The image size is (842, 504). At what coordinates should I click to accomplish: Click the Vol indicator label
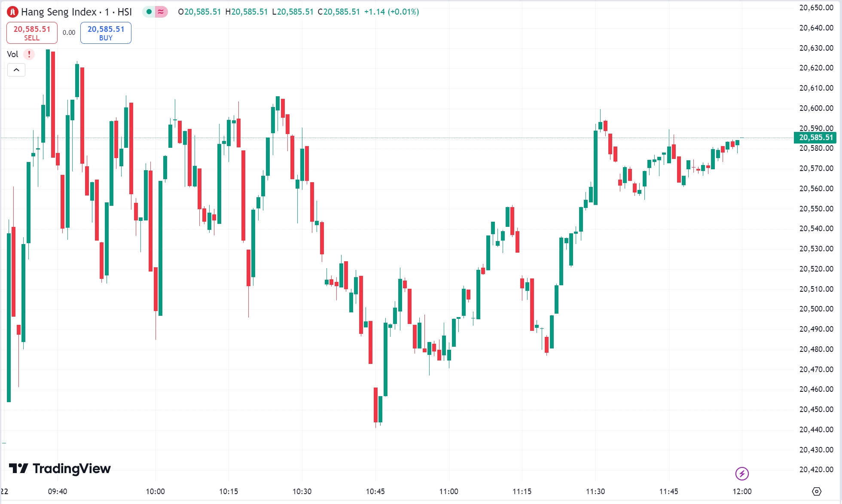coord(12,54)
